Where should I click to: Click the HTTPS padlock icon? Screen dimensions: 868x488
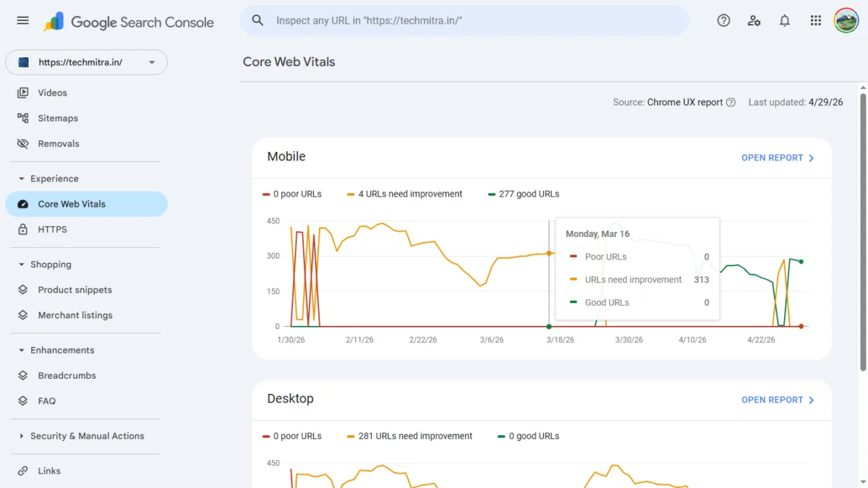tap(23, 229)
